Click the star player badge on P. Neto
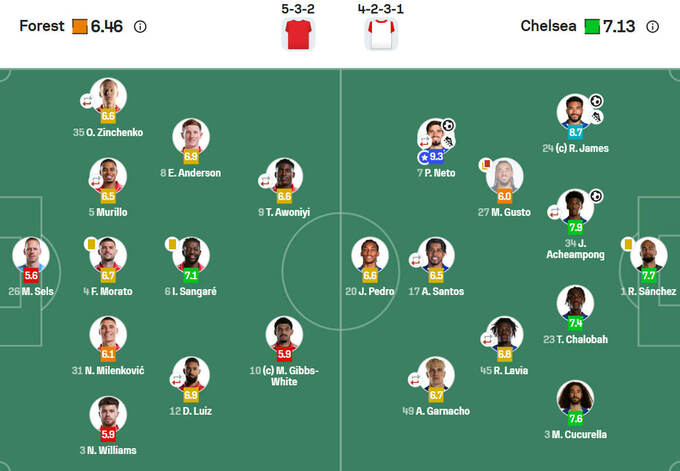Screen dimensions: 680x471 pyautogui.click(x=424, y=157)
